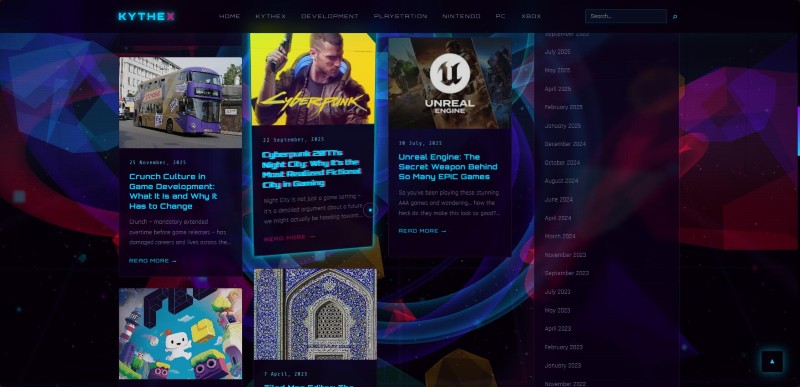Open the April 2024 archive

click(558, 218)
